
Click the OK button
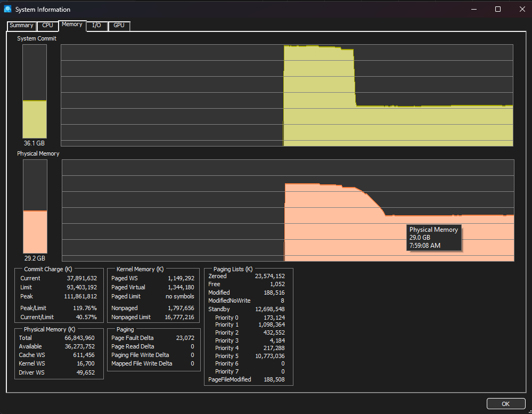tap(505, 404)
